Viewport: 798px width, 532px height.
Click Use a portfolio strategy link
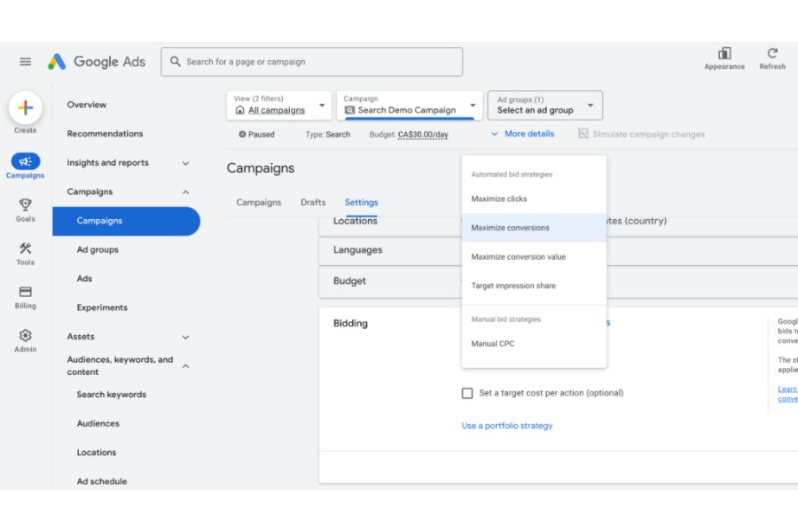(x=507, y=426)
